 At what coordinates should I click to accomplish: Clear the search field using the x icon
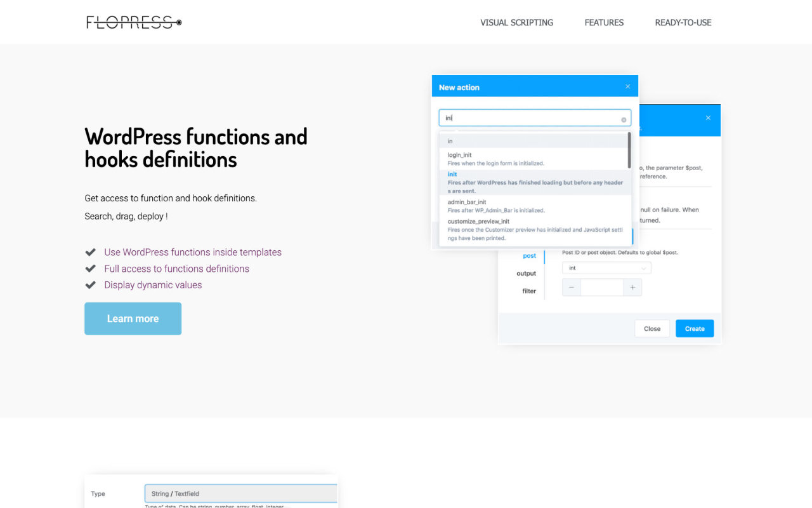click(x=624, y=117)
